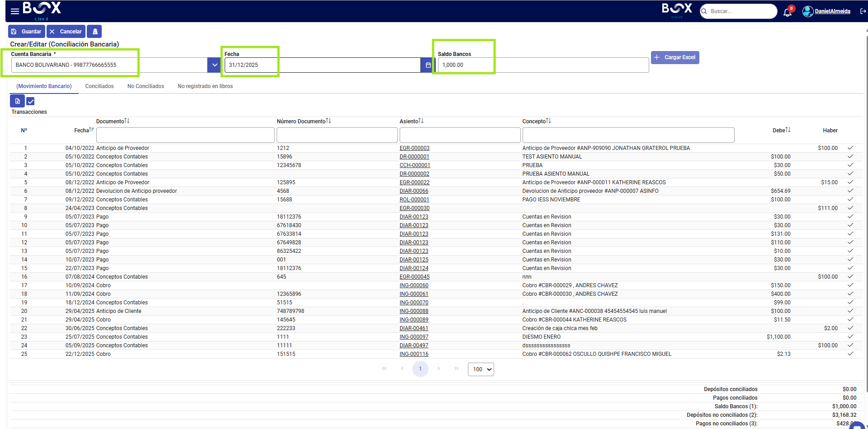Viewport: 868px width, 429px height.
Task: Open the ROL-000001 asiento link
Action: pos(415,200)
